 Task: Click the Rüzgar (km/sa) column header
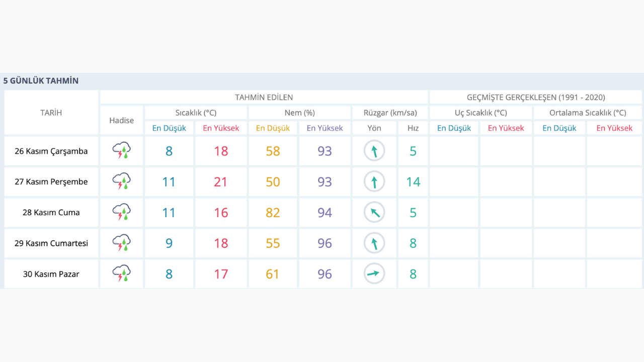point(390,113)
